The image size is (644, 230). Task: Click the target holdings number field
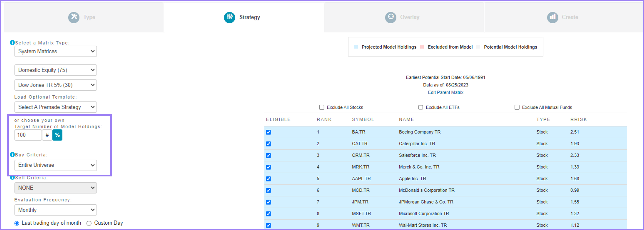pyautogui.click(x=28, y=135)
